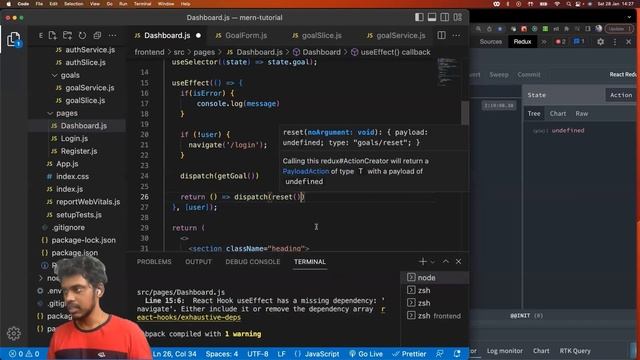
Task: Click the editor minimap
Action: click(448, 71)
